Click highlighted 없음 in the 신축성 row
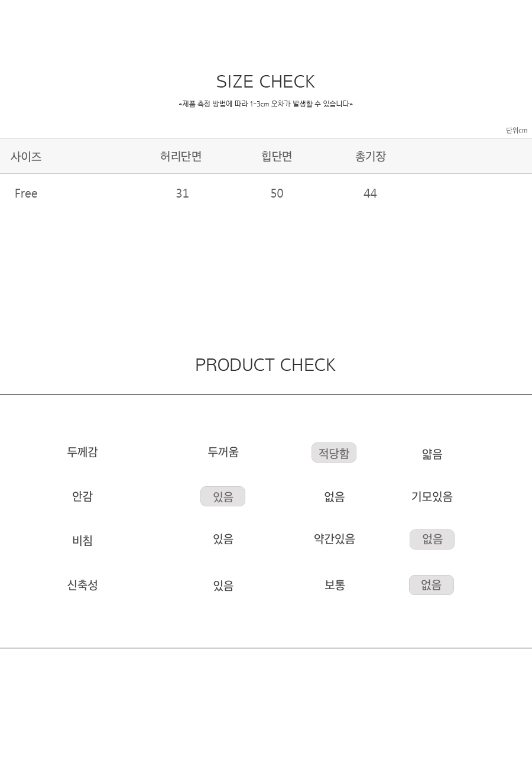Screen dimensions: 532x769 pos(432,585)
